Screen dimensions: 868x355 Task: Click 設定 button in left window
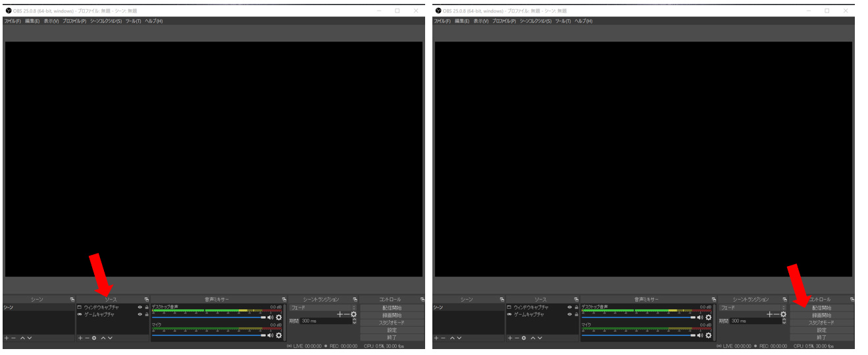[x=392, y=330]
